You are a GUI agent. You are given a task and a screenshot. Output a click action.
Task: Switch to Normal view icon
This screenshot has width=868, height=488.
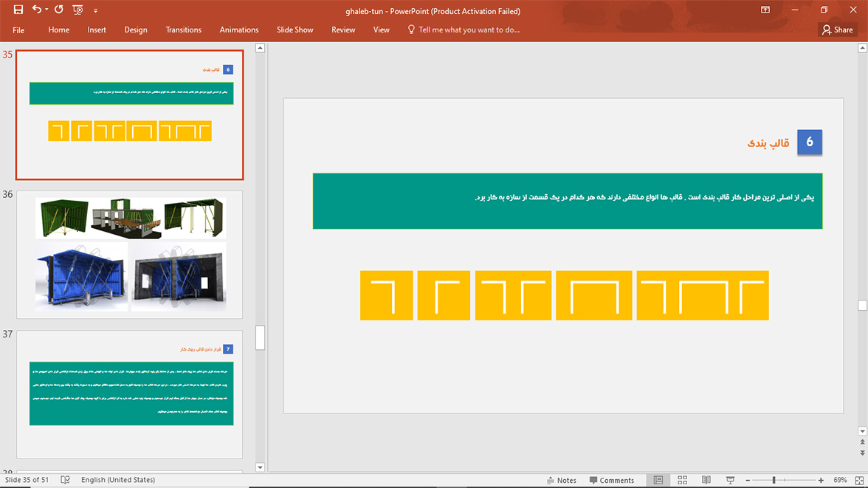tap(658, 480)
